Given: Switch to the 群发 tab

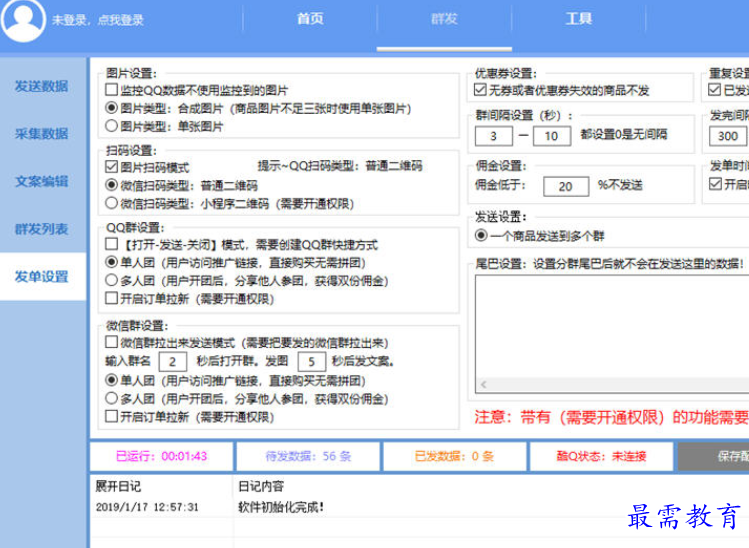Looking at the screenshot, I should [444, 19].
